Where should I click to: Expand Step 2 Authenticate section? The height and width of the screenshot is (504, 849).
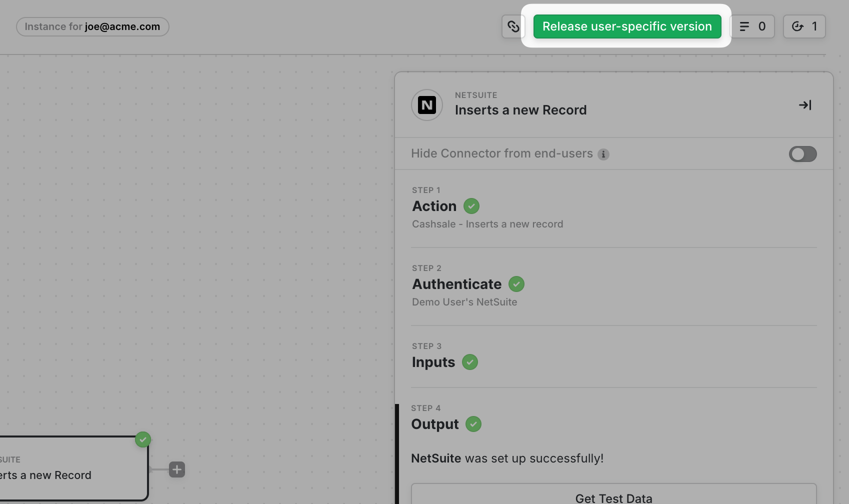456,284
